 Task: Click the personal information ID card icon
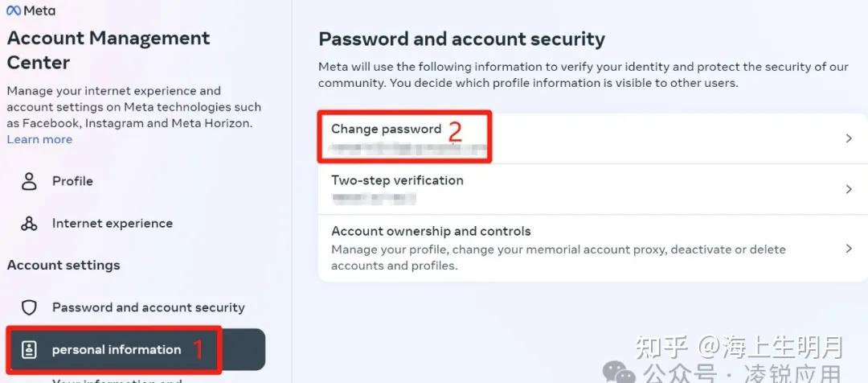click(x=30, y=350)
